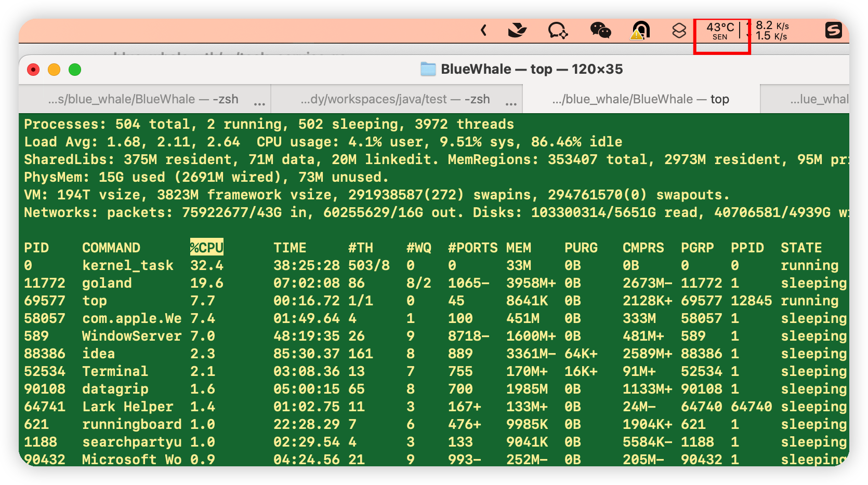Viewport: 868px width, 485px height.
Task: Close the top terminal window with red button
Action: 33,70
